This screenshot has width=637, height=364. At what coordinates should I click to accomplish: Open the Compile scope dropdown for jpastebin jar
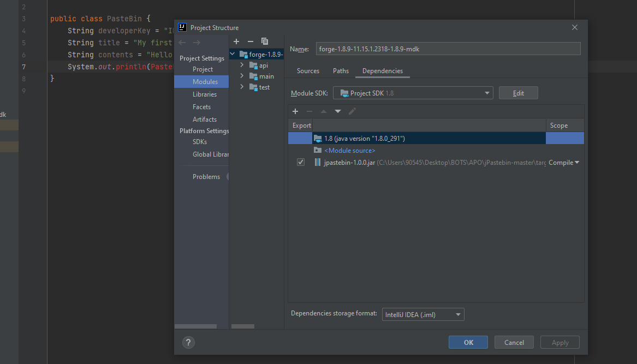564,163
